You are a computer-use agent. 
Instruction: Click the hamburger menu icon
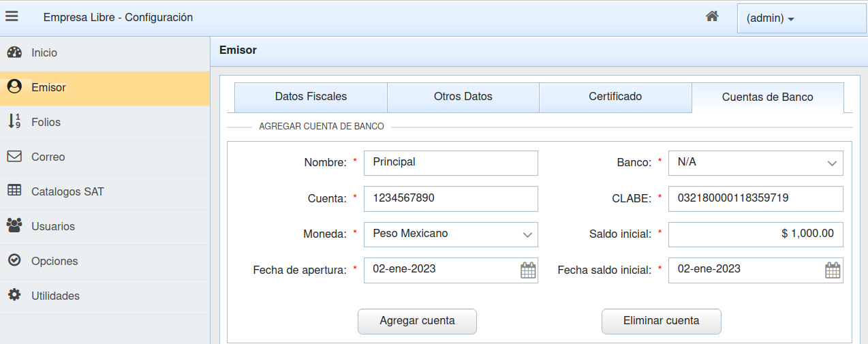(12, 16)
